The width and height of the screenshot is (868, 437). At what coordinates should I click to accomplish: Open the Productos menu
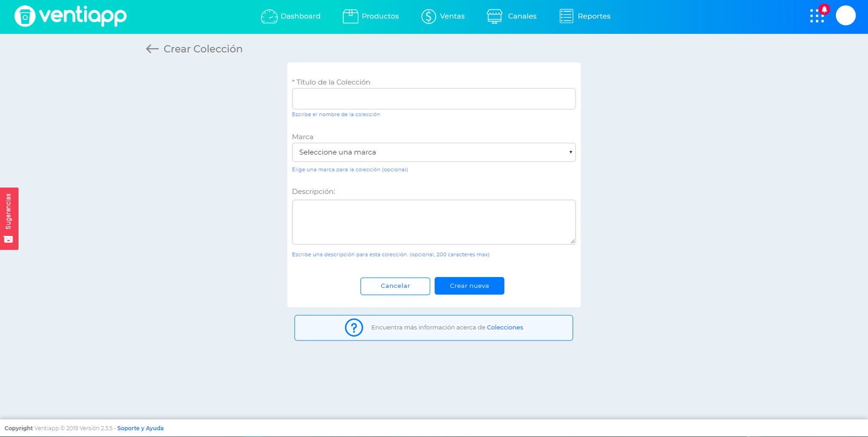click(x=380, y=16)
